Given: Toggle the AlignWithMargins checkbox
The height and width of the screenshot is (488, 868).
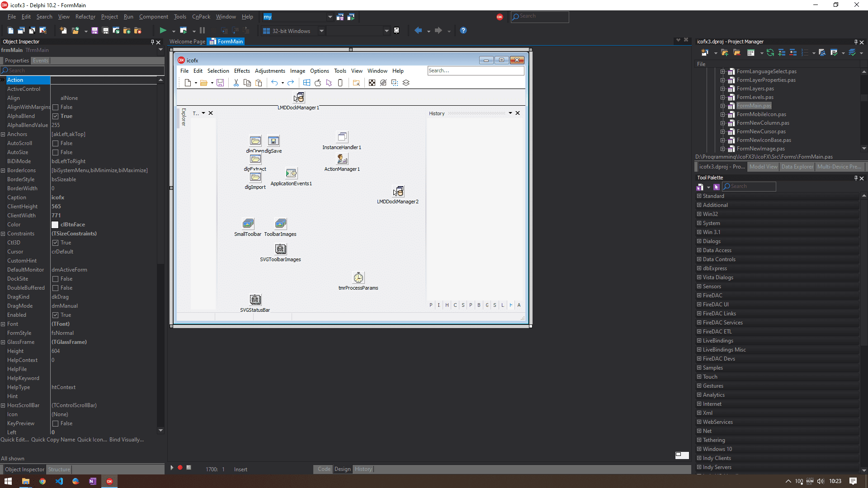Looking at the screenshot, I should pos(55,107).
